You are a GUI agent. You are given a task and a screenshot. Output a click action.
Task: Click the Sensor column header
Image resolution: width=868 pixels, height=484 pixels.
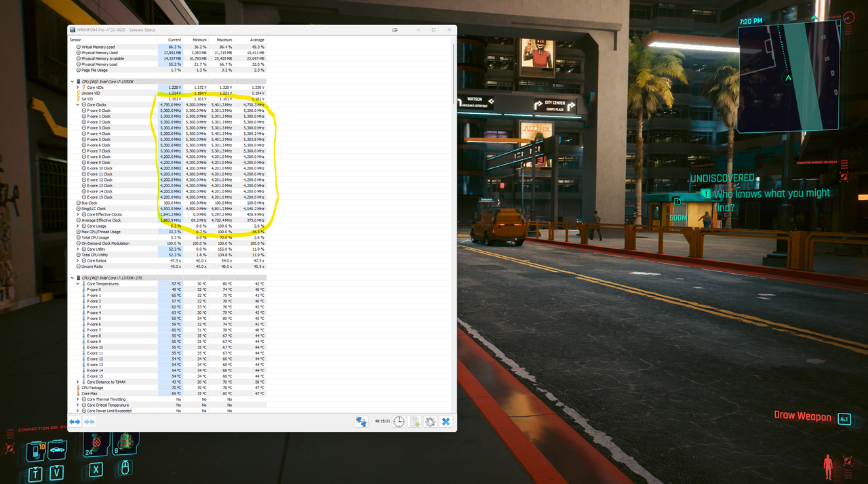(x=113, y=40)
